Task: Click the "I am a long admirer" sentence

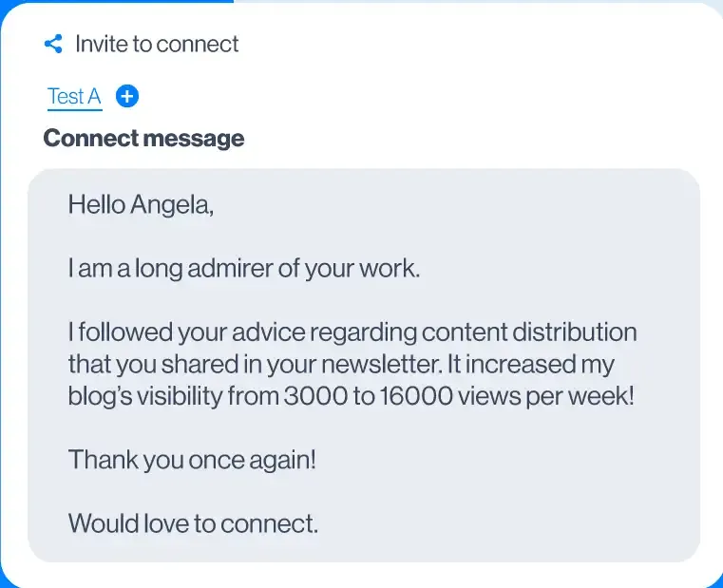Action: (x=243, y=269)
